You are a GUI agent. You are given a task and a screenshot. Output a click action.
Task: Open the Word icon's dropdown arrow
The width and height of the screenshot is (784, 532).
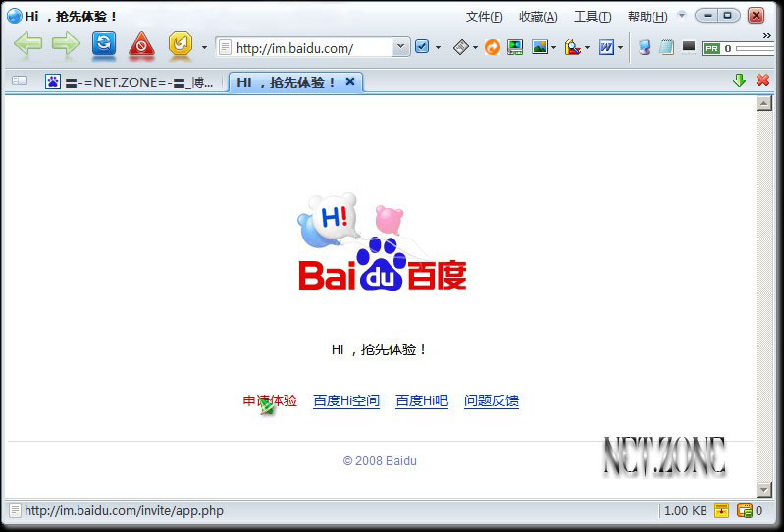click(x=620, y=48)
